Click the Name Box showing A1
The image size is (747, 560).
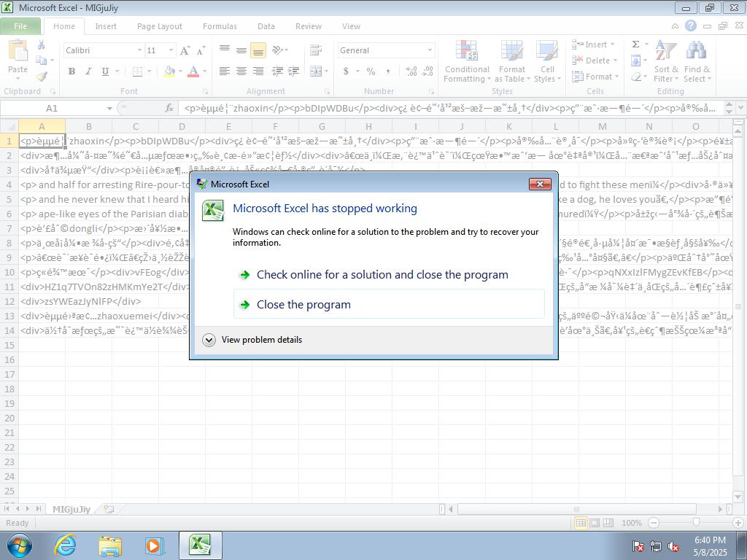52,109
